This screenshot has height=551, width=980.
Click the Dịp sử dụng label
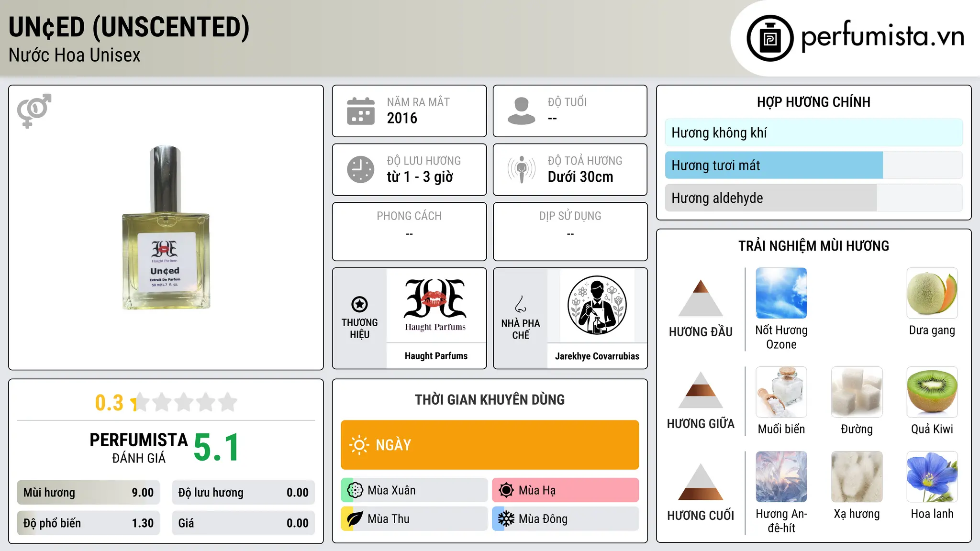pos(570,216)
